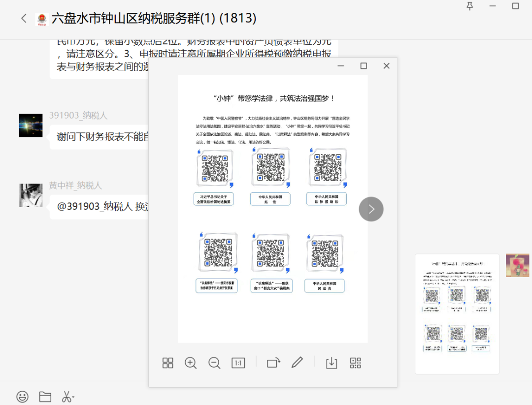Select the @391903_纳税人 reply message
Viewport: 532px width, 405px height.
pos(99,207)
